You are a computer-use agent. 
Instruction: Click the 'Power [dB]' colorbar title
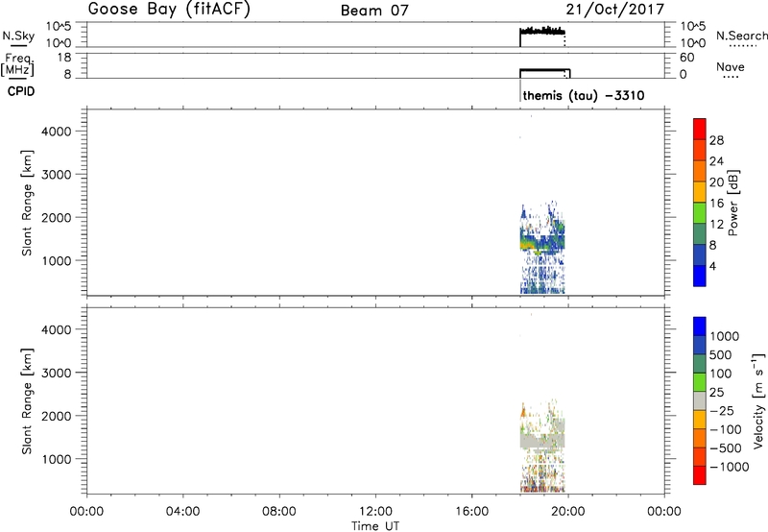[x=733, y=203]
